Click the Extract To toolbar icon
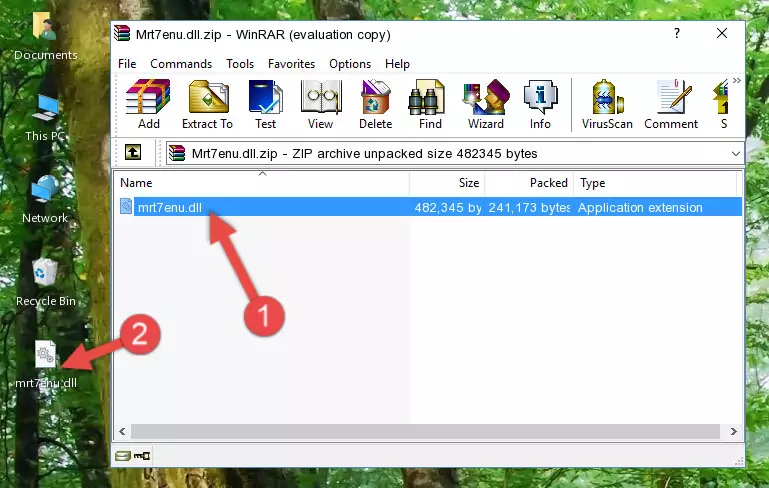This screenshot has width=769, height=488. point(207,104)
